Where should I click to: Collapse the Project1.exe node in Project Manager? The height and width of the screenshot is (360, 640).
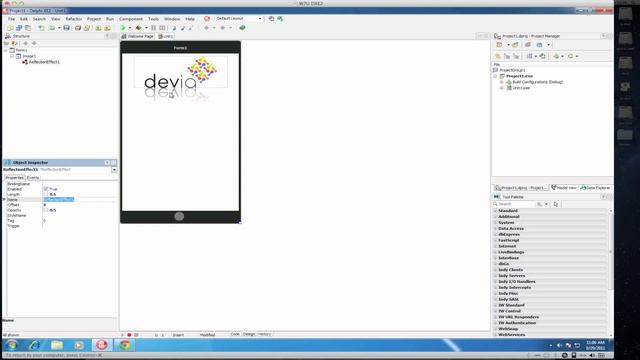[x=495, y=76]
